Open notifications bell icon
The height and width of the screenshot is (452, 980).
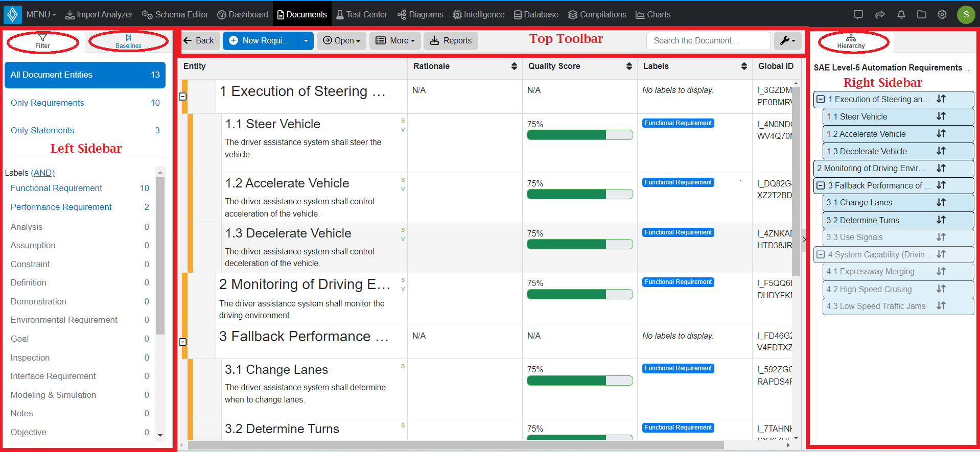coord(901,14)
